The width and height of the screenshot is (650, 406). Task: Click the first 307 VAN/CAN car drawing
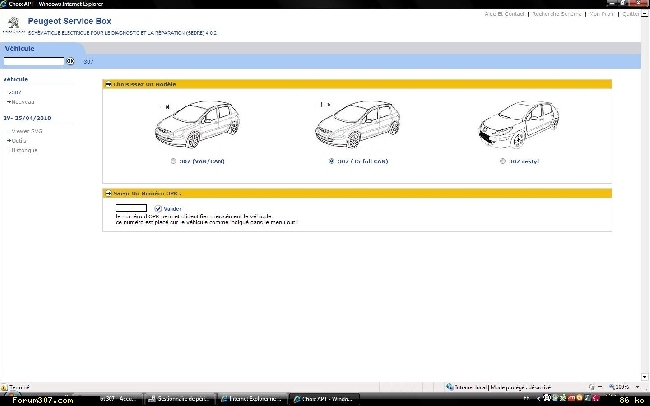(x=197, y=124)
